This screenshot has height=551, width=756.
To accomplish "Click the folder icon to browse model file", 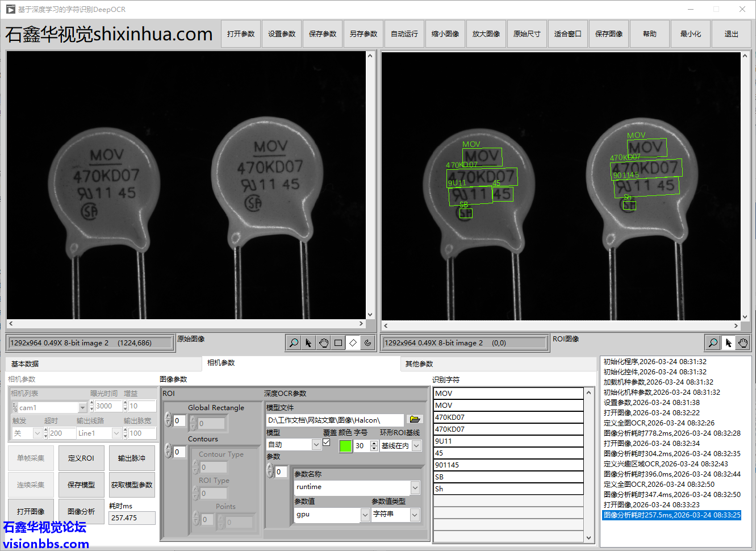I will 415,419.
